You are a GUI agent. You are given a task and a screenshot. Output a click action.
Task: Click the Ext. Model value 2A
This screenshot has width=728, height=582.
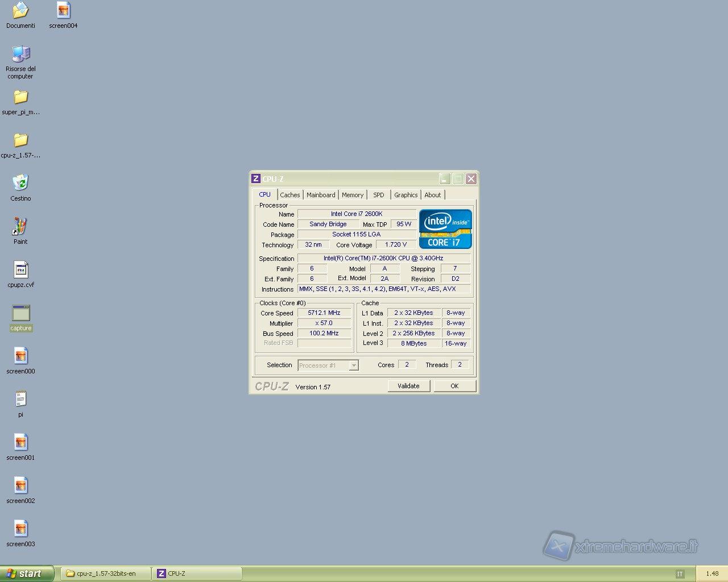tap(384, 278)
